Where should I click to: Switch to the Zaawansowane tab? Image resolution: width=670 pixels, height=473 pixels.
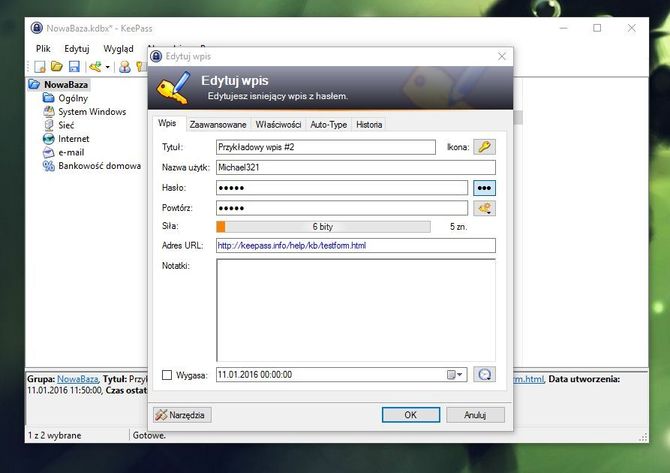(216, 125)
